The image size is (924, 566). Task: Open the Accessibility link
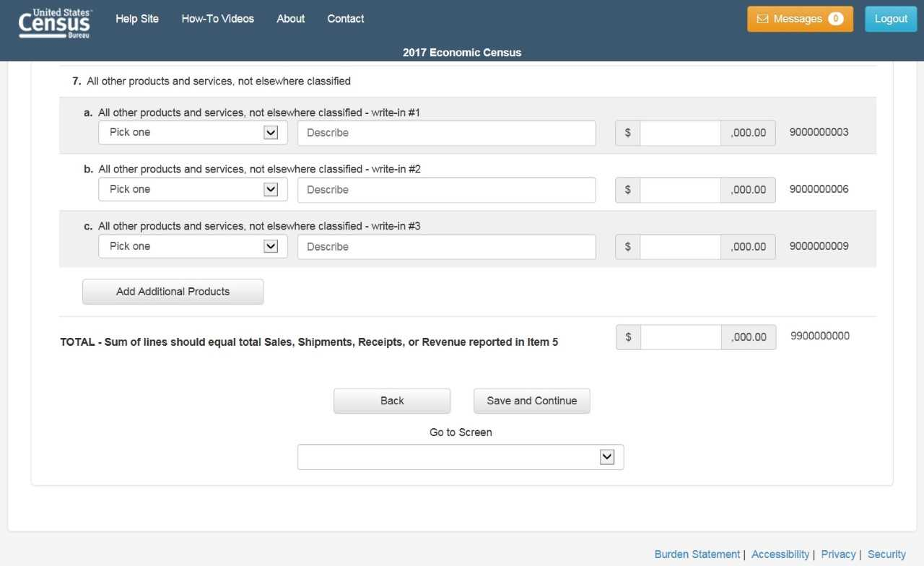780,554
